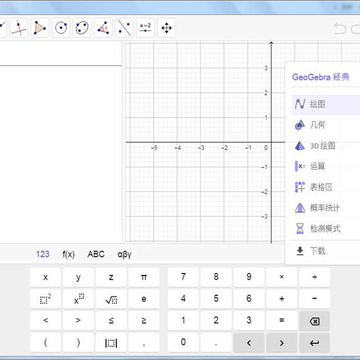Image resolution: width=360 pixels, height=360 pixels.
Task: Select the Ellipse tool
Action: click(x=82, y=28)
